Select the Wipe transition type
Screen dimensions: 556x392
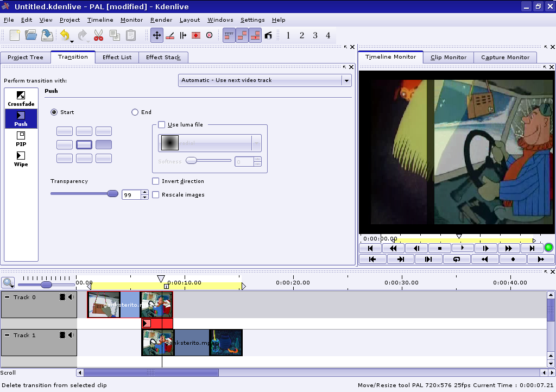(21, 159)
